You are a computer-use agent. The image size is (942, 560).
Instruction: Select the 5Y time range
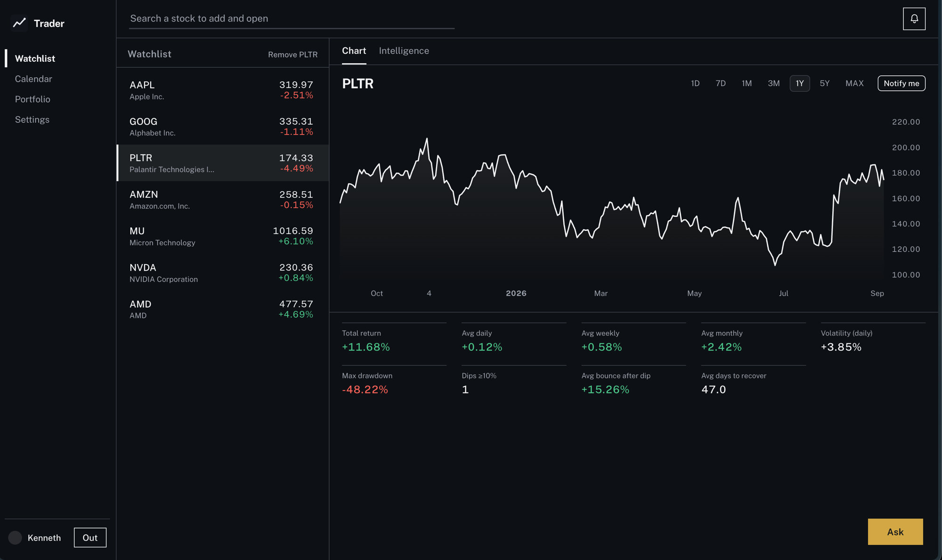coord(825,83)
